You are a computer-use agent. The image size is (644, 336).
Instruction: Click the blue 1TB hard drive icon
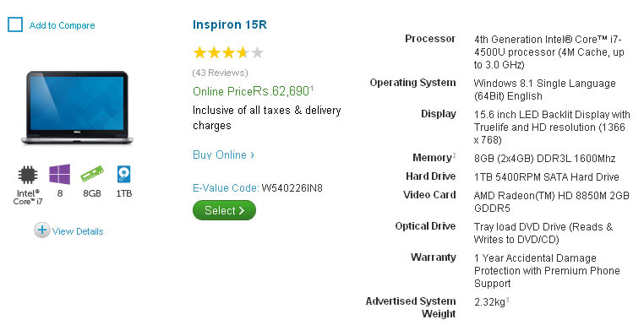(123, 175)
